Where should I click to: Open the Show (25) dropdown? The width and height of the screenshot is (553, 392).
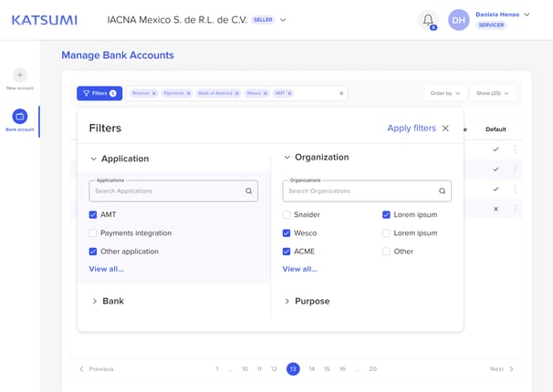click(493, 93)
